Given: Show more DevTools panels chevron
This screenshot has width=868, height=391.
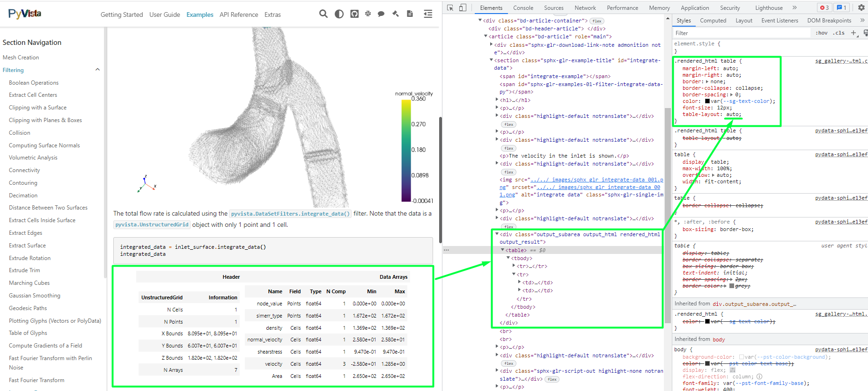Looking at the screenshot, I should coord(794,7).
